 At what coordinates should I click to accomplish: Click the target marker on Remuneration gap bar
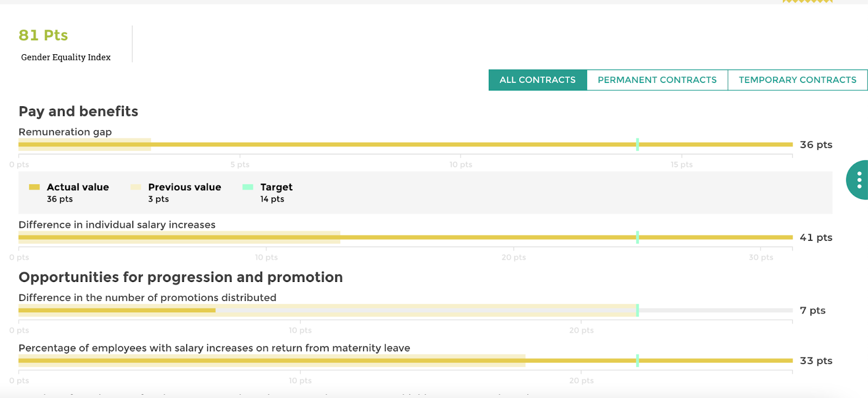click(x=637, y=144)
